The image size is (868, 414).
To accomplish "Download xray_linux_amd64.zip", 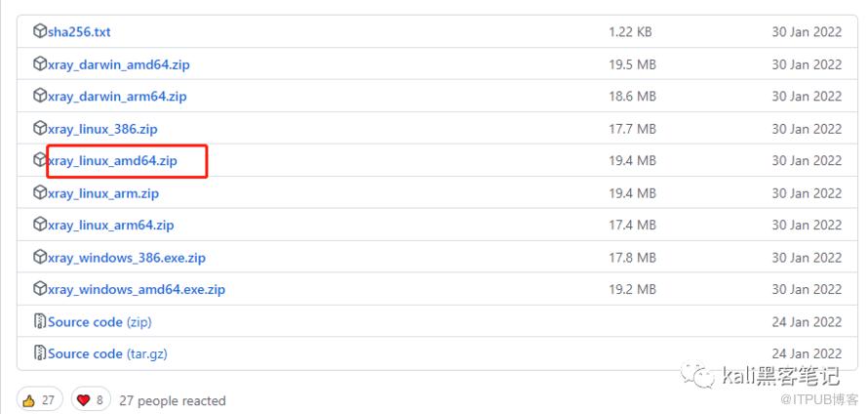I will click(x=112, y=161).
